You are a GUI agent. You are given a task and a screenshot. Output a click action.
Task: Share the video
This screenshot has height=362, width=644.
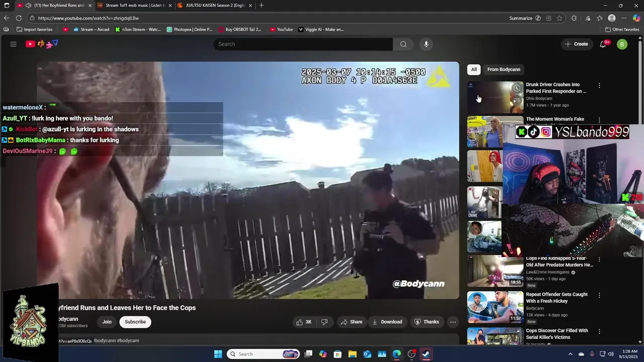click(351, 322)
